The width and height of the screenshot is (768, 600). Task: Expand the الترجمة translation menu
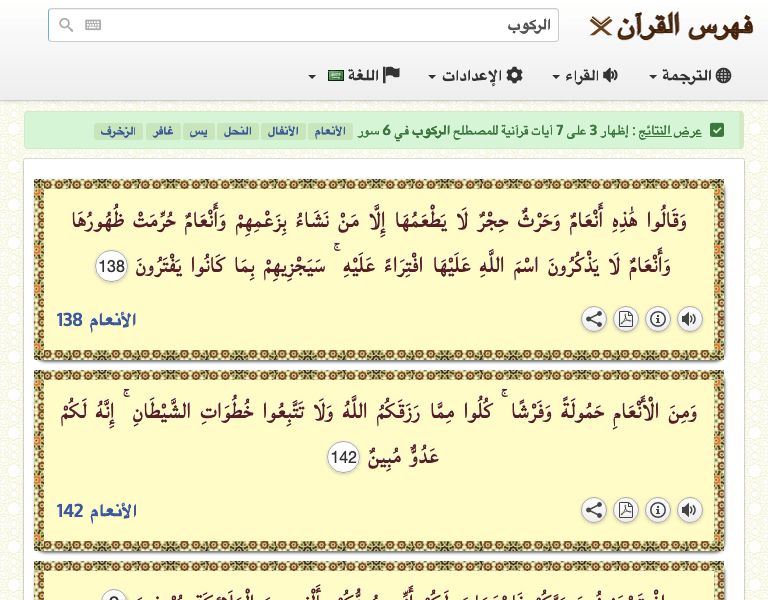[690, 75]
